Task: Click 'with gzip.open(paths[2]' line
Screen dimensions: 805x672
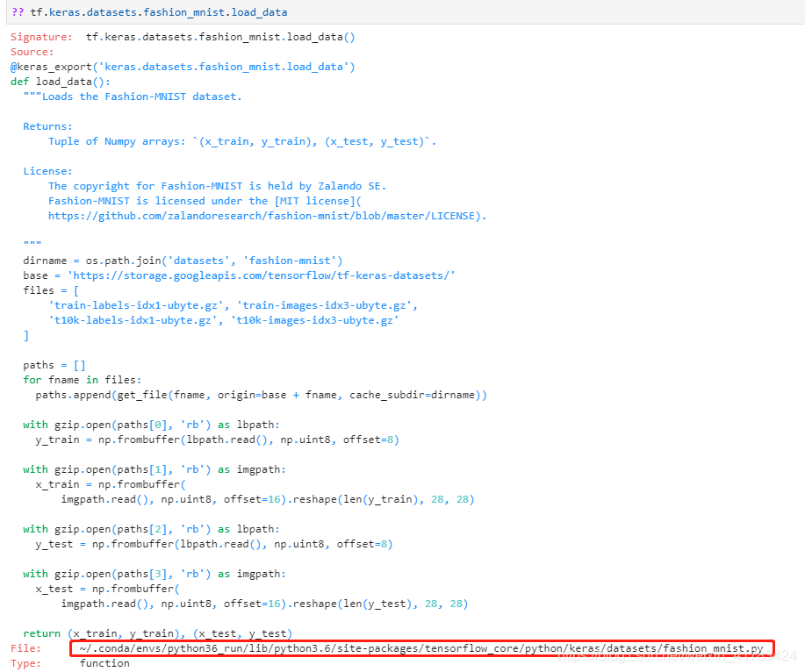Action: point(152,529)
